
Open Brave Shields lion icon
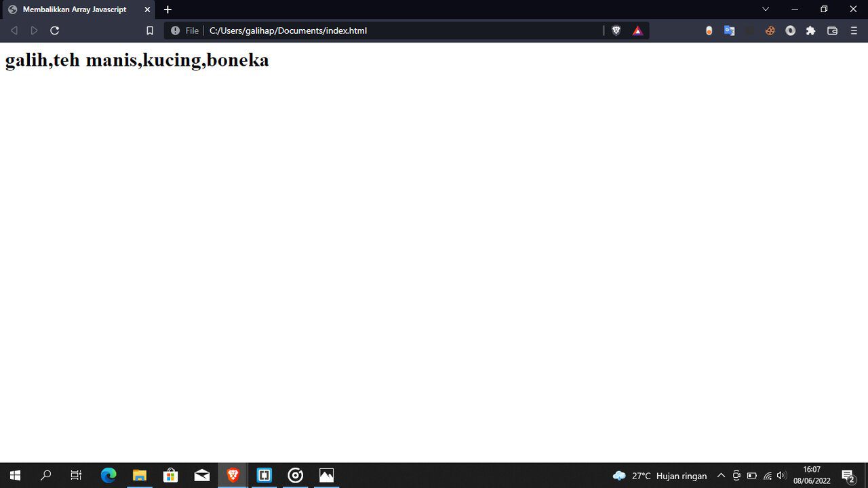pos(616,30)
